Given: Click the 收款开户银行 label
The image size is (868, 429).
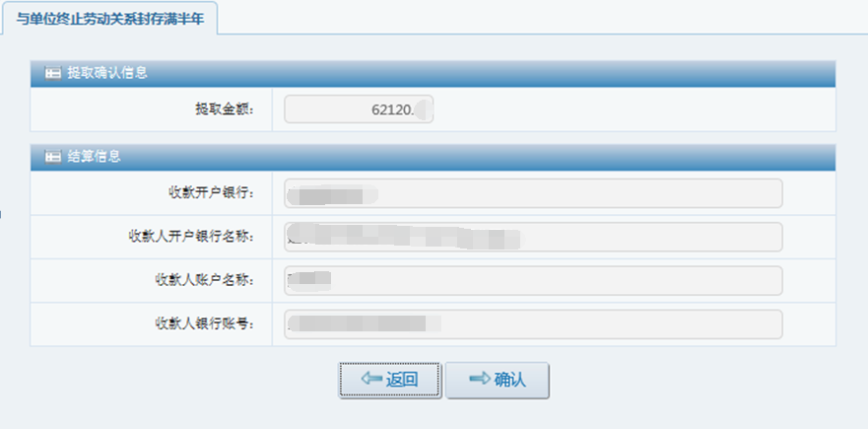Looking at the screenshot, I should tap(211, 193).
